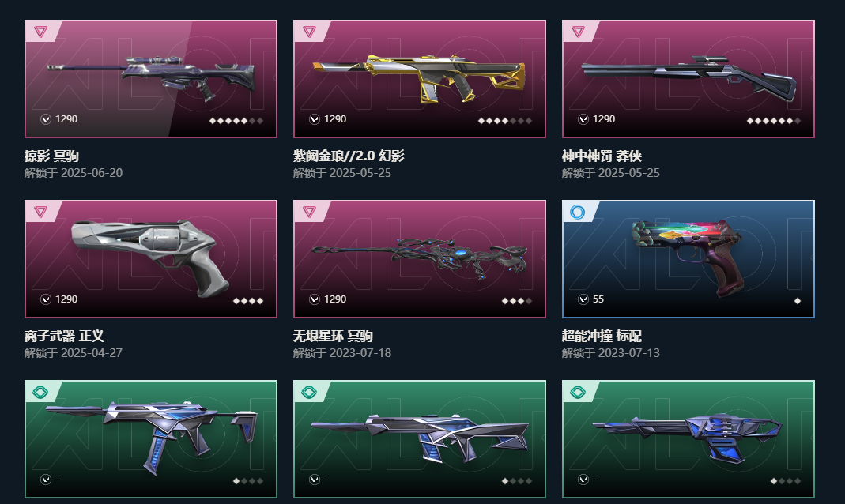This screenshot has width=845, height=504.
Task: Select the gold 紫阙金琅//2.0 幻影 rifle thumbnail
Action: [x=419, y=79]
